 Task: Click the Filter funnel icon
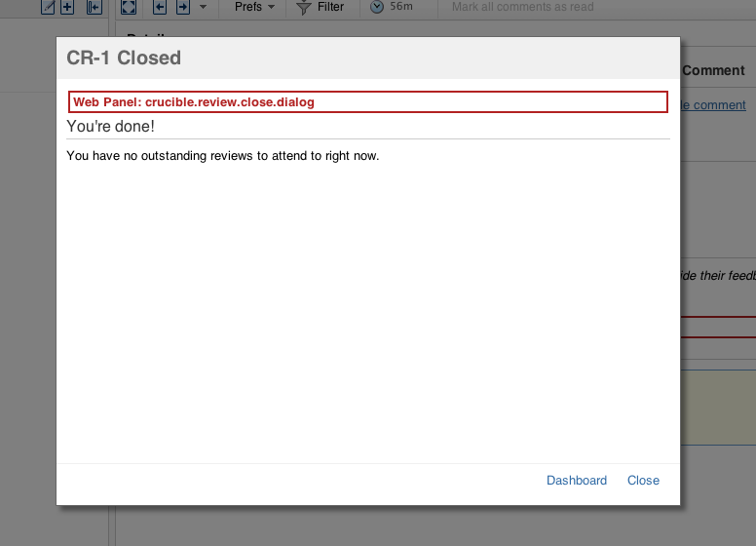(304, 7)
